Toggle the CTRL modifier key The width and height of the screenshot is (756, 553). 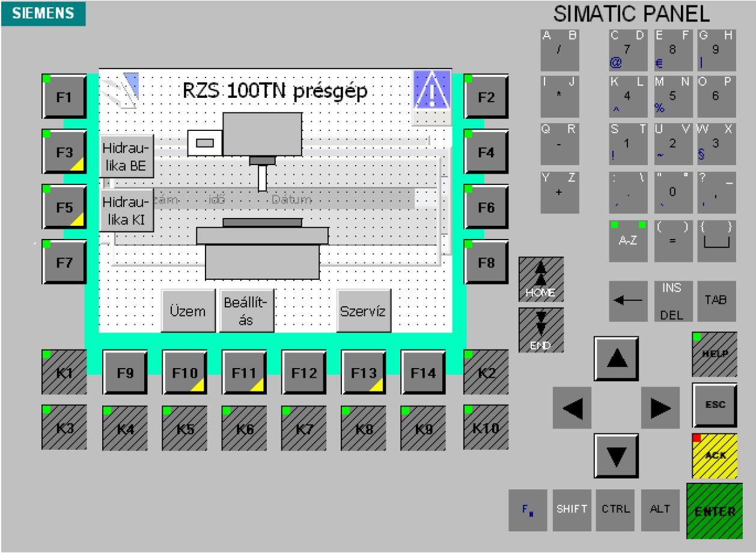click(x=616, y=510)
